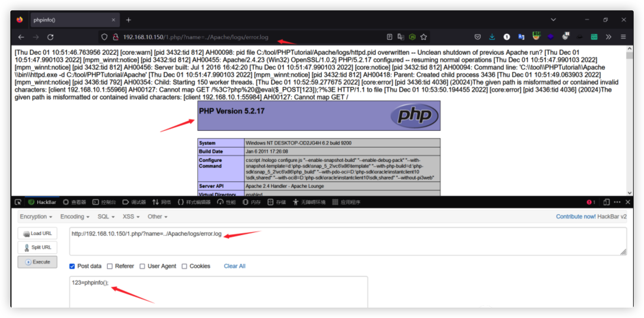Click into the post data text field
Image resolution: width=644 pixels, height=318 pixels.
pos(218,291)
